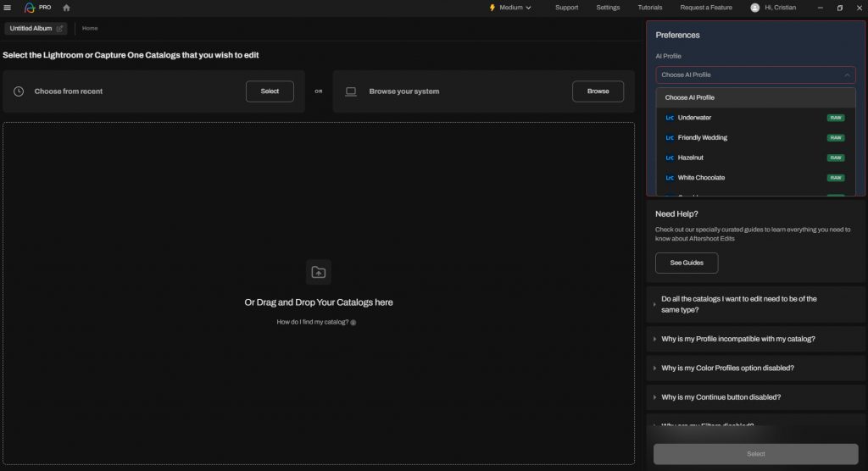868x471 pixels.
Task: Open the Medium performance dropdown
Action: 510,8
